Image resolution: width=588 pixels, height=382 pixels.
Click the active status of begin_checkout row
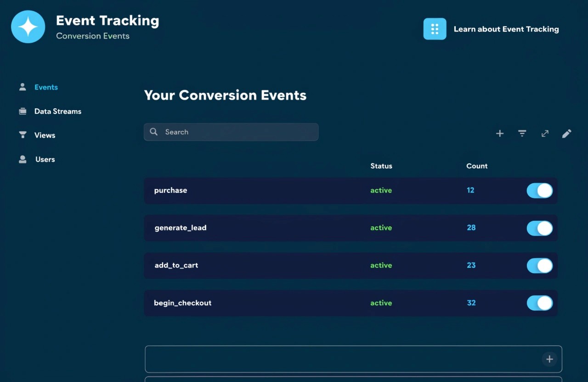381,303
